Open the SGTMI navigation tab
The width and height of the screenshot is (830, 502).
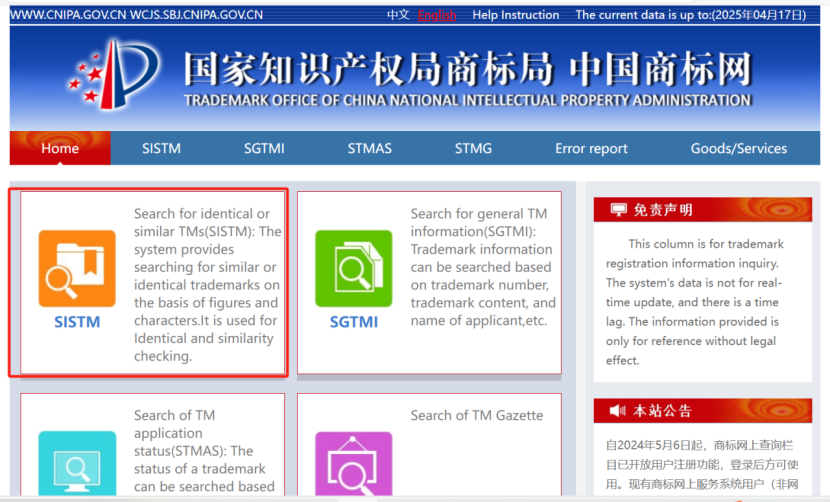[264, 148]
